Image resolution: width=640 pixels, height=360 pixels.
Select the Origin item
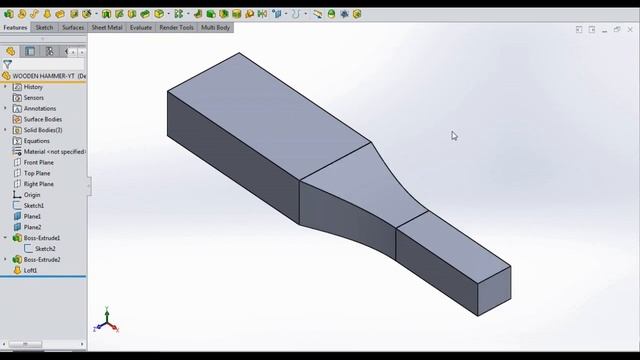27,195
